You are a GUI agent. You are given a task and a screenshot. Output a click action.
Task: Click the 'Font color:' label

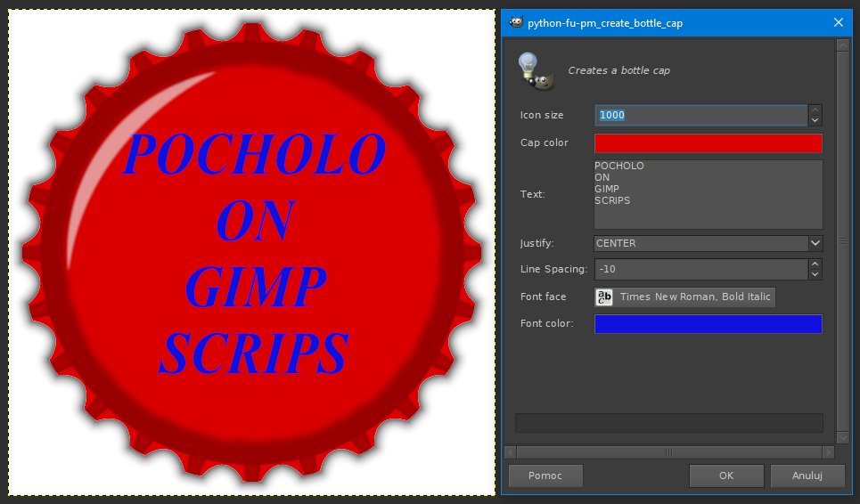coord(547,323)
